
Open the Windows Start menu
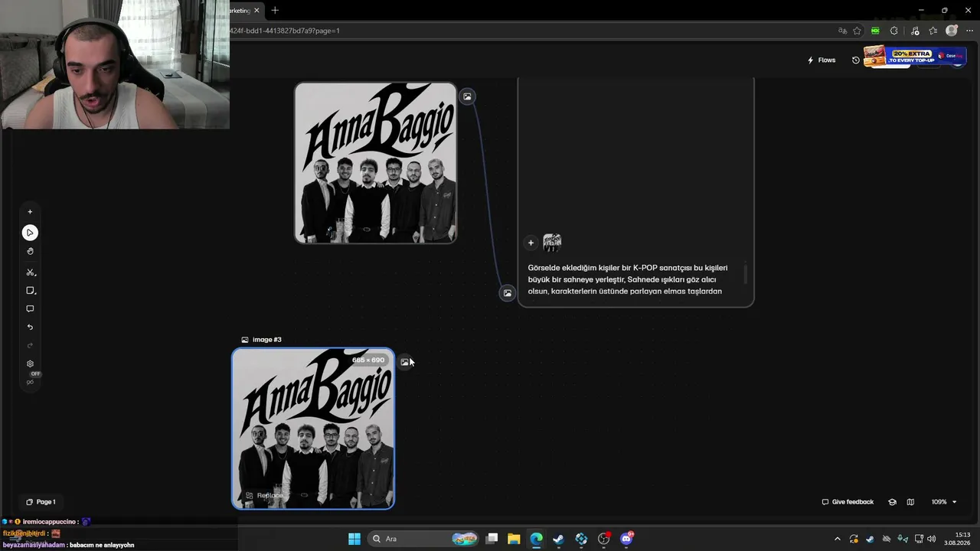(354, 539)
